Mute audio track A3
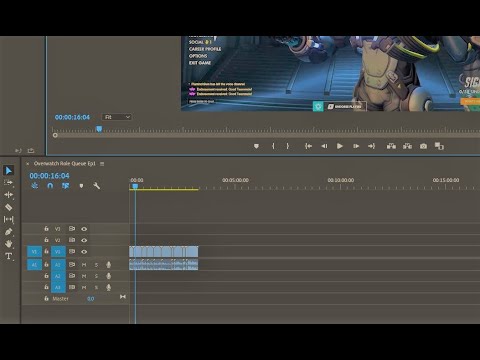 84,287
